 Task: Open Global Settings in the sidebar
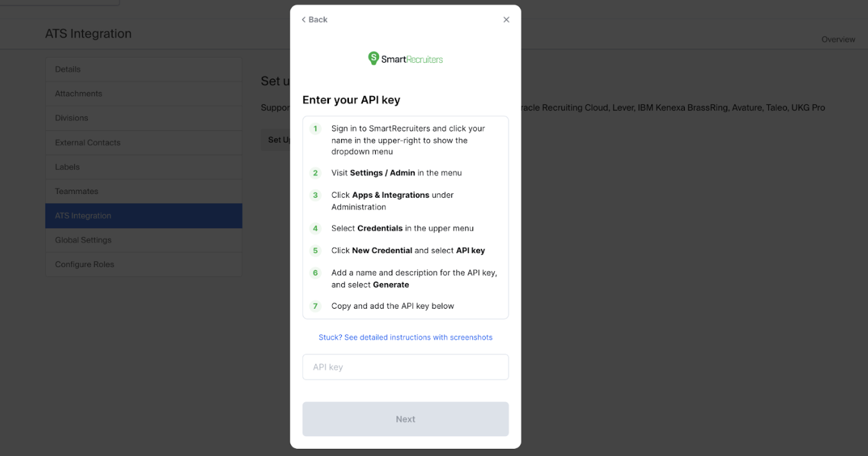coord(143,240)
